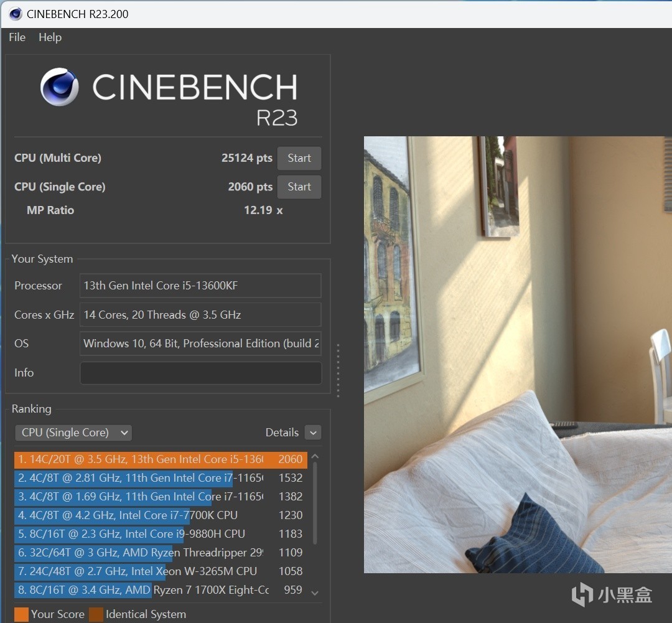The image size is (672, 623).
Task: Click the empty Info field
Action: 200,373
